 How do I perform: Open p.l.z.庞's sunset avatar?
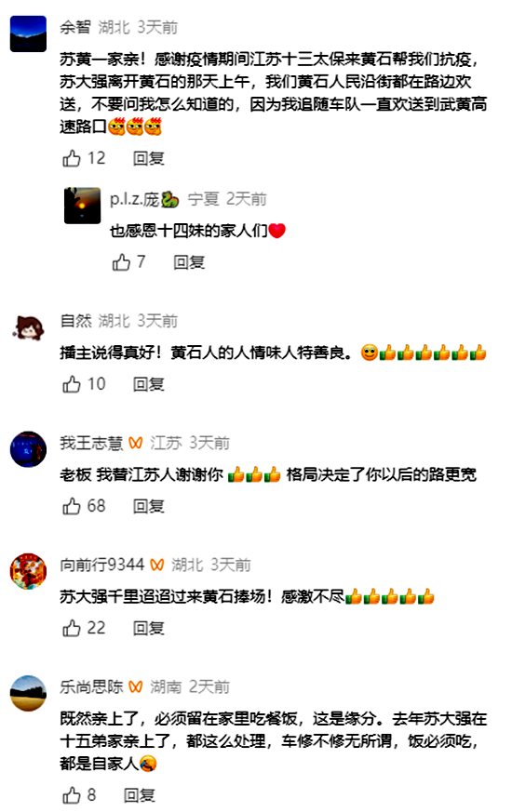click(82, 206)
